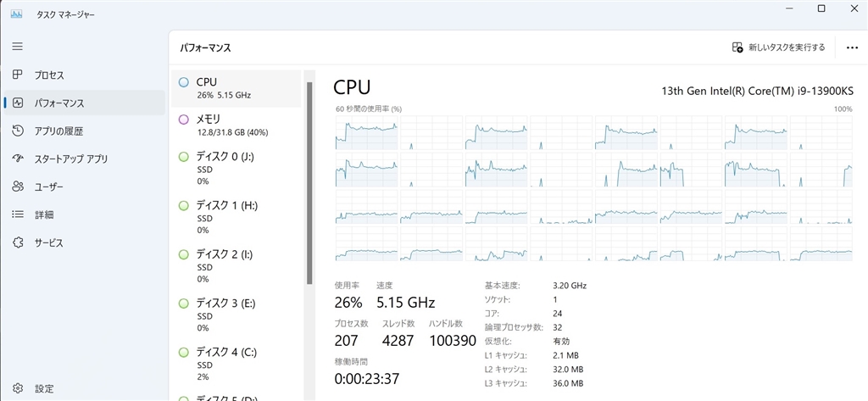Open 設定 gear at bottom left

click(x=18, y=388)
